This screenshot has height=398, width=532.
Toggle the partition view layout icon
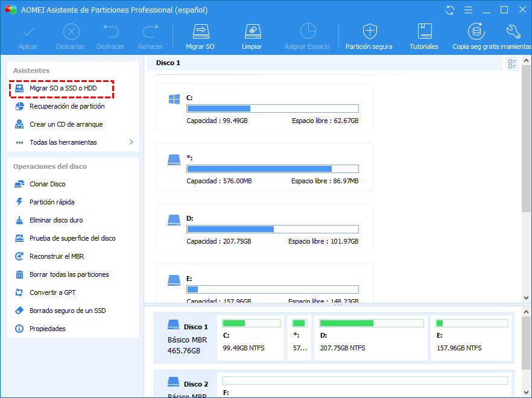pos(512,64)
